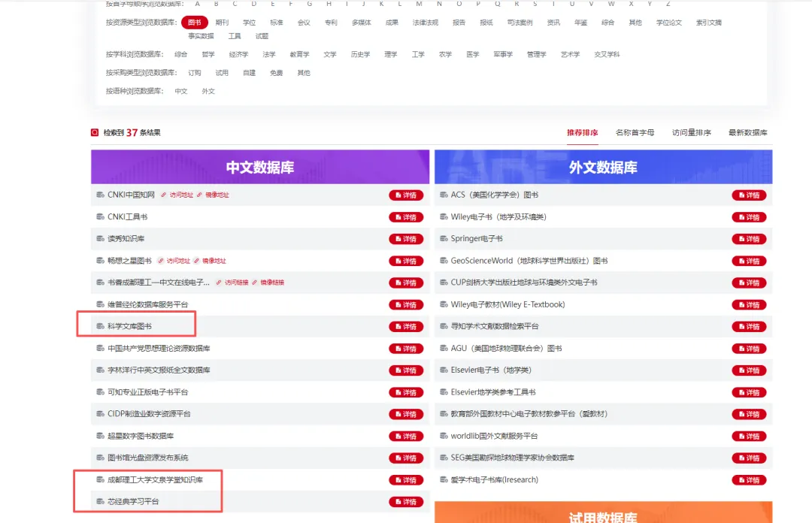This screenshot has width=812, height=523.
Task: Open 详情 for 成都理工大学文泉学堂知识库
Action: pyautogui.click(x=406, y=480)
